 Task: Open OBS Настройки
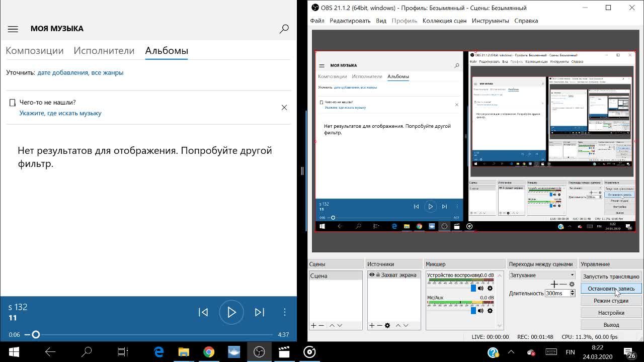pos(611,313)
